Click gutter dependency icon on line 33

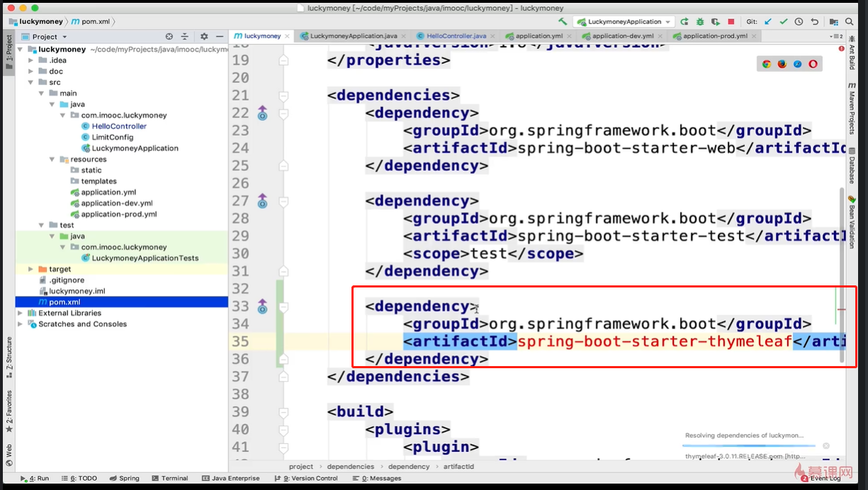tap(262, 306)
